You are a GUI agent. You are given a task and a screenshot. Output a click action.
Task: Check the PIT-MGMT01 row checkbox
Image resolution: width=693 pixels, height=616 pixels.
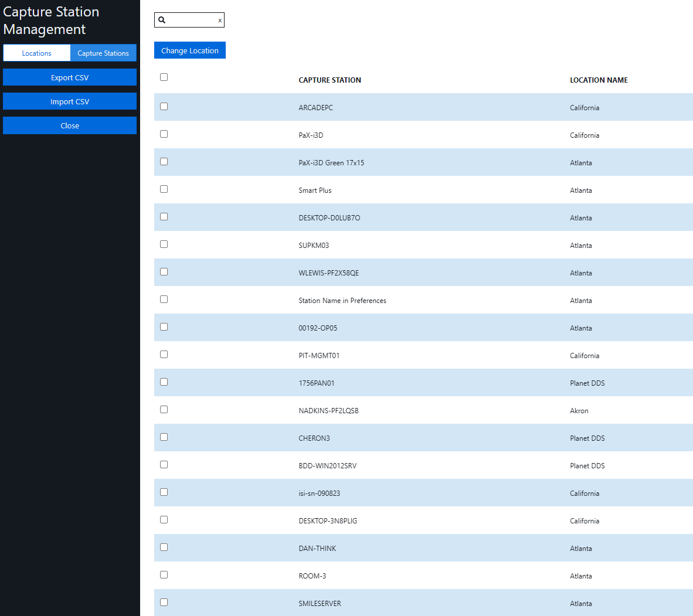[164, 355]
